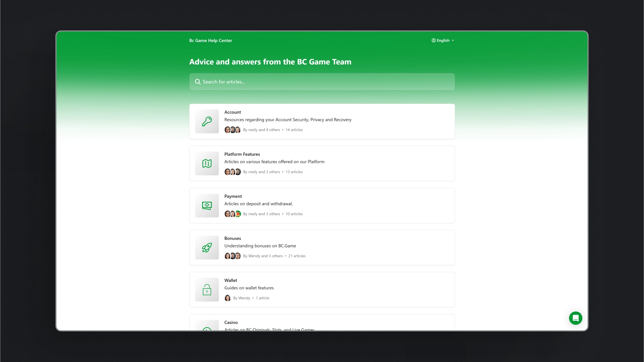Open the Casino collection
Viewport: 644px width, 362px height.
(322, 322)
